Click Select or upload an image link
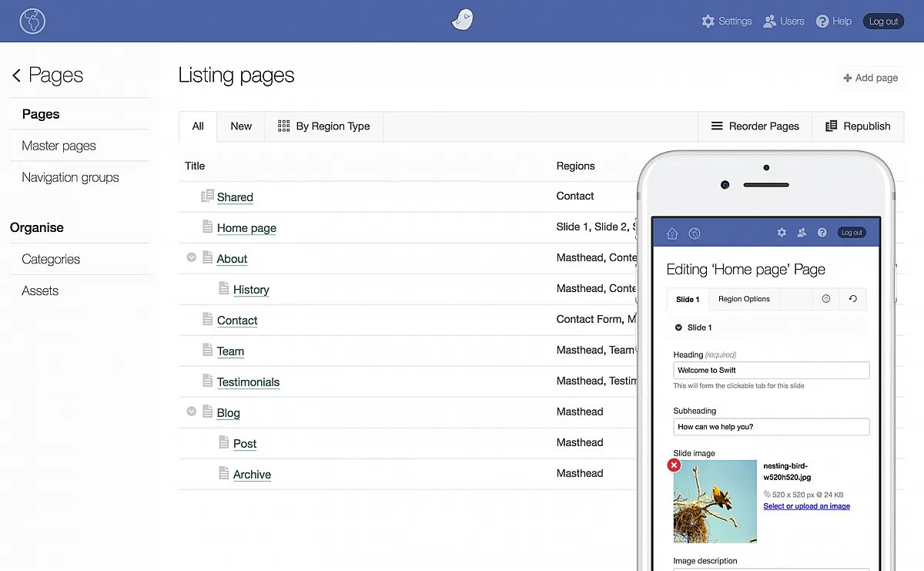 coord(807,506)
